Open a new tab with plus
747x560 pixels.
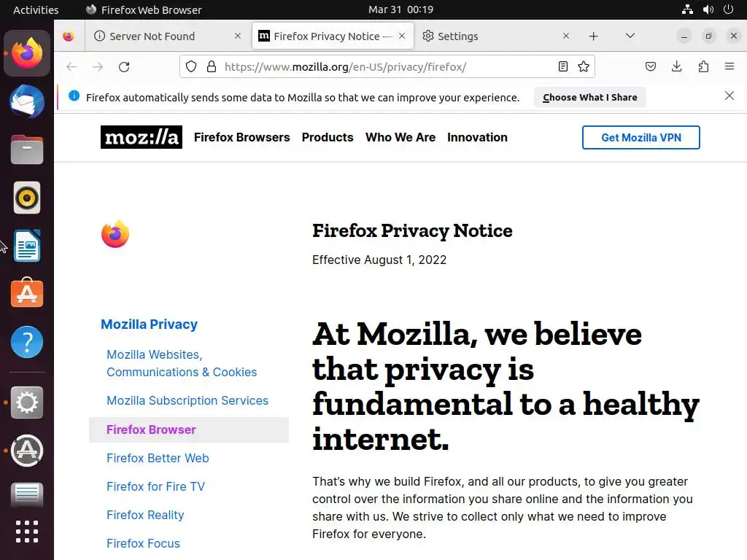click(594, 36)
